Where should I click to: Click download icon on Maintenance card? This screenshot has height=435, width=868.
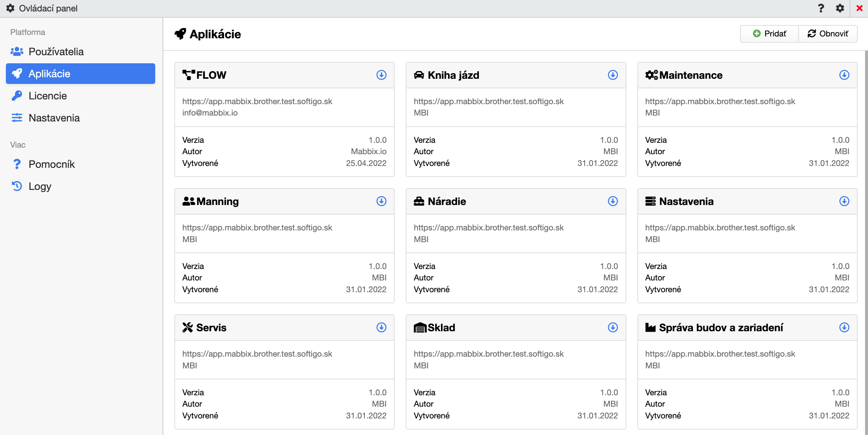[x=844, y=75]
